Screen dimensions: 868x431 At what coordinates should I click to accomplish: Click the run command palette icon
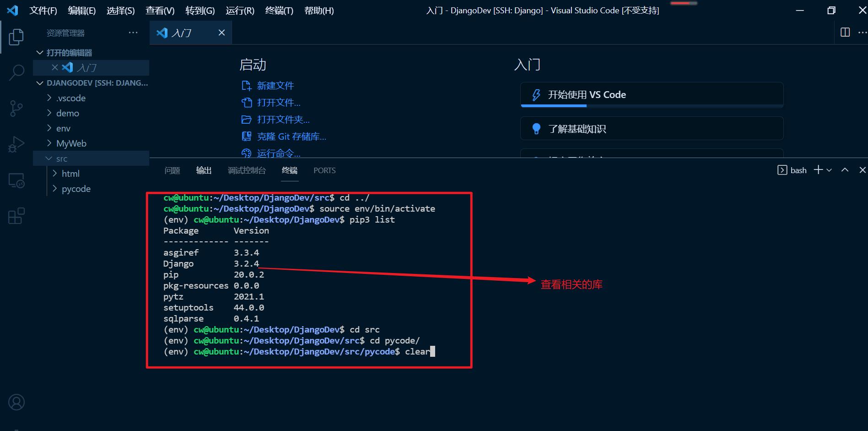[x=246, y=153]
